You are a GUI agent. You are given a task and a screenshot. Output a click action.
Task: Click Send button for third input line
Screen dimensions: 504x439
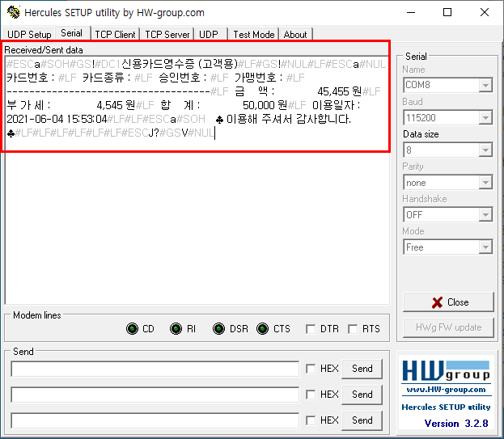pyautogui.click(x=362, y=420)
